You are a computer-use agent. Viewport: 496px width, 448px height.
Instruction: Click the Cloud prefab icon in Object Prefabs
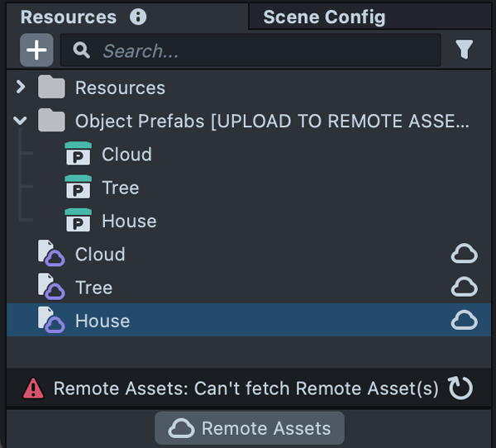point(78,155)
